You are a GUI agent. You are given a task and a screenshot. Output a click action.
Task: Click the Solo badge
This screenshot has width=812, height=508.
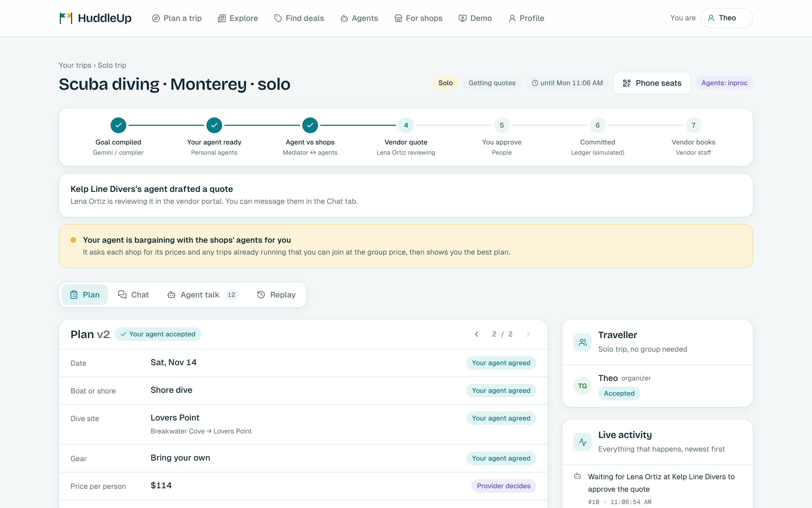pyautogui.click(x=445, y=83)
